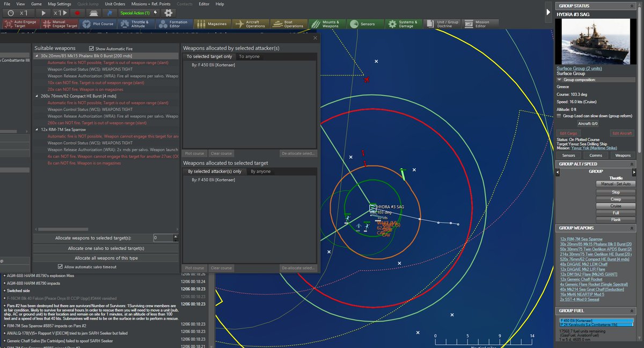
Task: Click the Weapons button in Group Status
Action: click(x=623, y=156)
